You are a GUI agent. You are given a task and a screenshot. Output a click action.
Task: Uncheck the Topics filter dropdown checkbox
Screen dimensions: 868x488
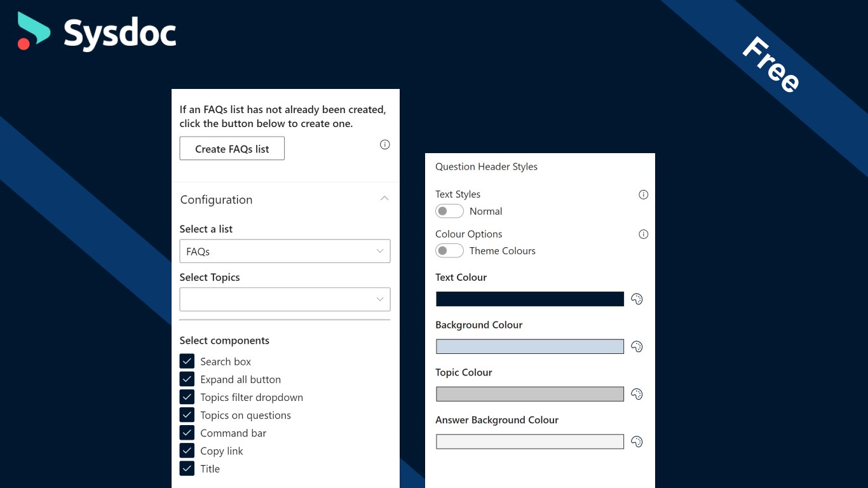click(x=187, y=397)
